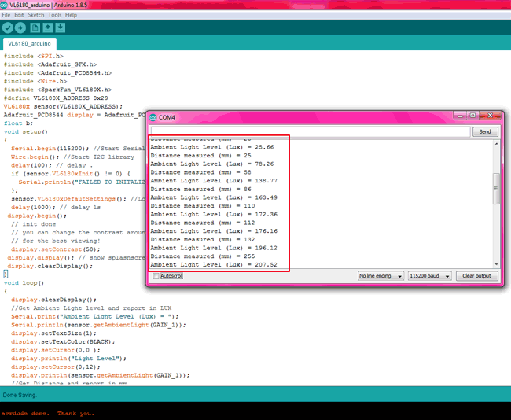Click the serial monitor scroll down arrow
Image resolution: width=511 pixels, height=420 pixels.
click(496, 264)
